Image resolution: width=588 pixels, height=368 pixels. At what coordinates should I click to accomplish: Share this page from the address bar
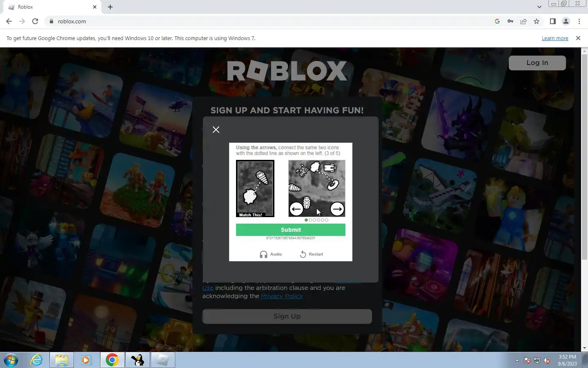click(x=523, y=21)
